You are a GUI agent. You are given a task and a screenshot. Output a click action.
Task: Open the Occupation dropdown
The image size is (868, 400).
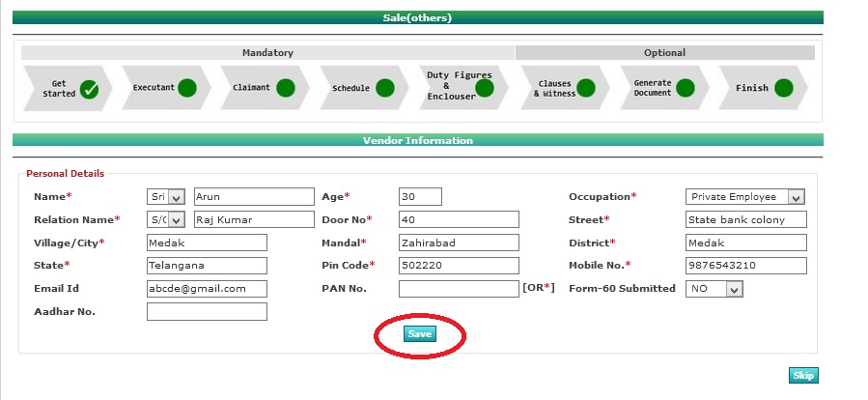(744, 197)
